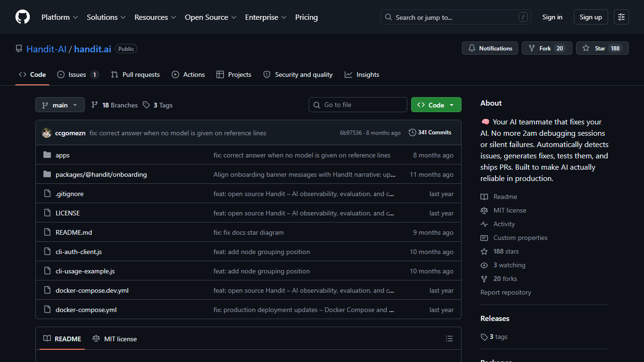Open the Insights tab
The width and height of the screenshot is (644, 362).
click(362, 74)
